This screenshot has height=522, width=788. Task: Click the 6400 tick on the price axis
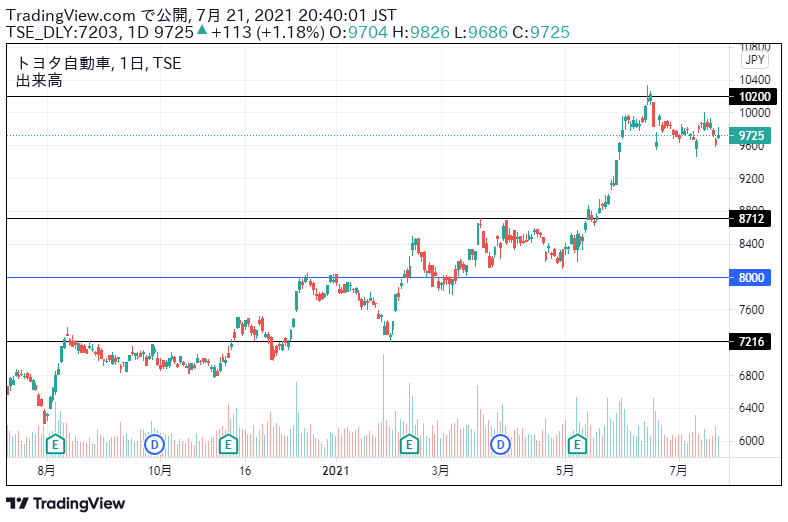click(x=751, y=408)
